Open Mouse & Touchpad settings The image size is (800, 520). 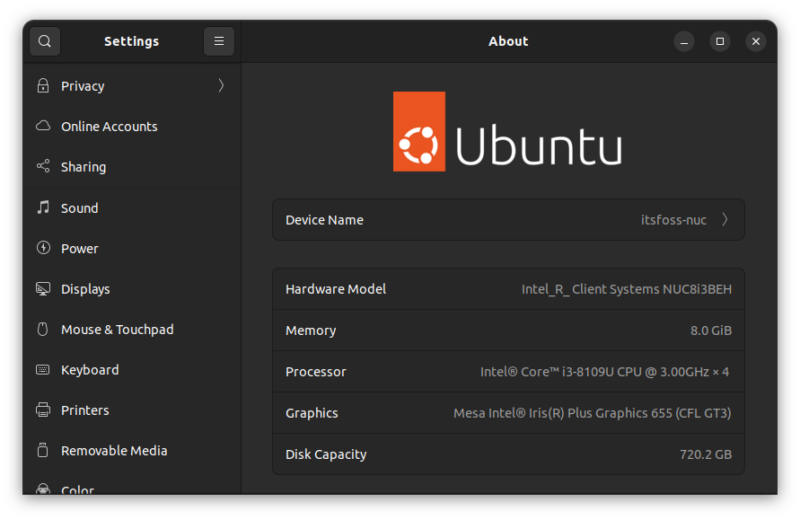point(132,329)
